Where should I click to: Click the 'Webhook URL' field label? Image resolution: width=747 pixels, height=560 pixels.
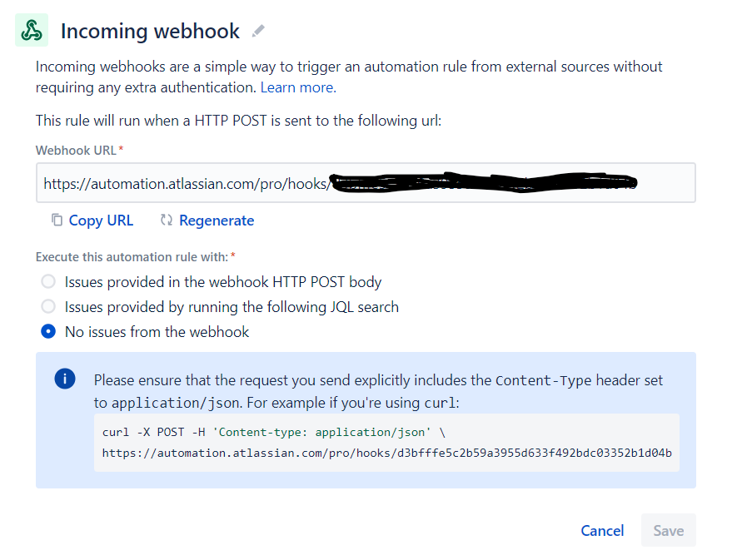pos(77,151)
